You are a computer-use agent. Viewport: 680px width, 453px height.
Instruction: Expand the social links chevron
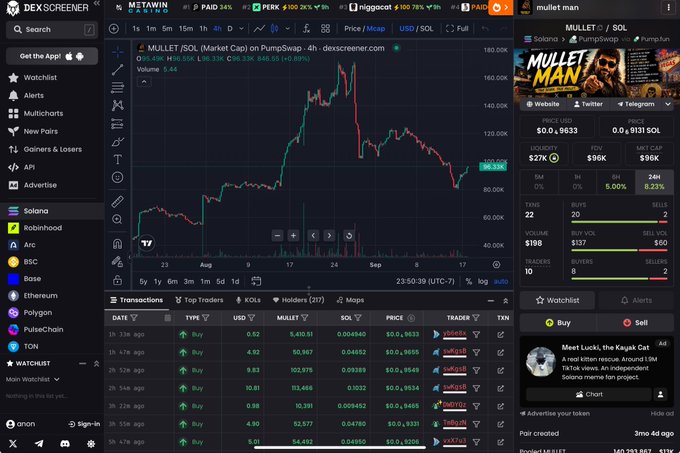pos(668,104)
